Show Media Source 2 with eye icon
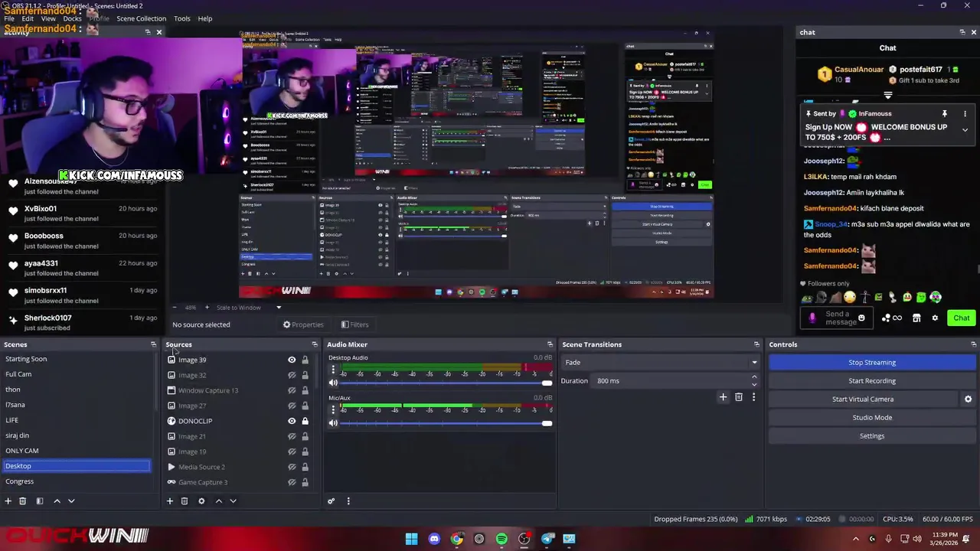 [x=292, y=467]
